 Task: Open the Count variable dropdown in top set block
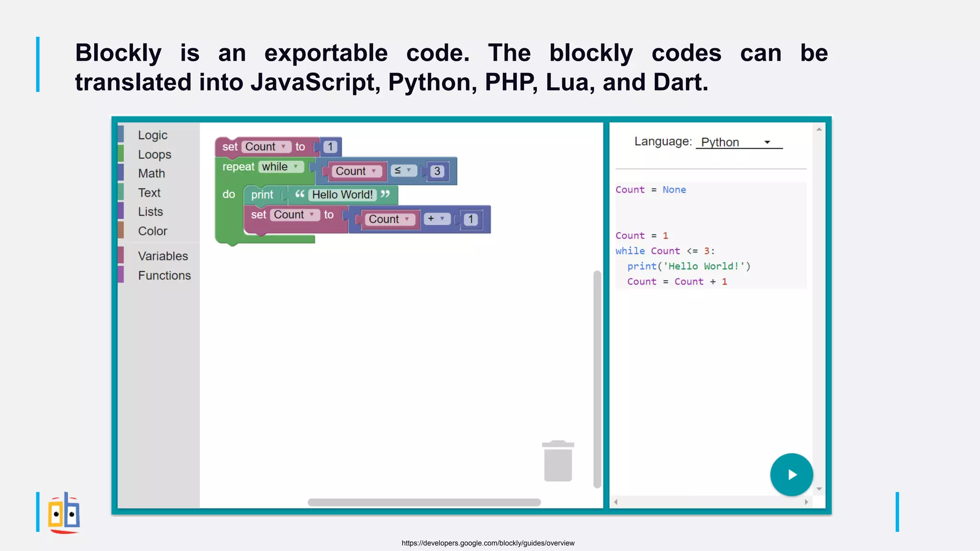click(x=266, y=147)
